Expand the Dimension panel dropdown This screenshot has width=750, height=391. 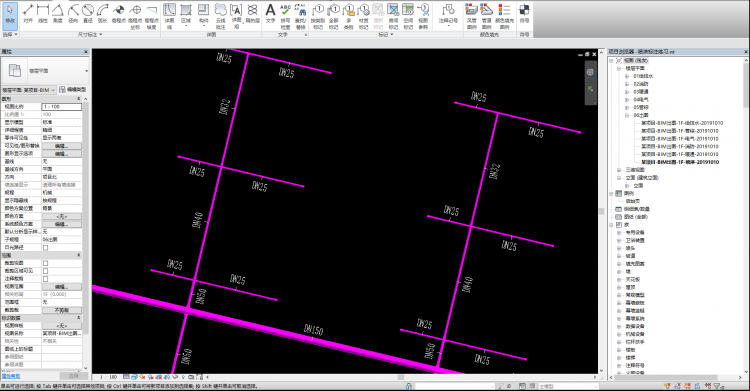coord(90,34)
